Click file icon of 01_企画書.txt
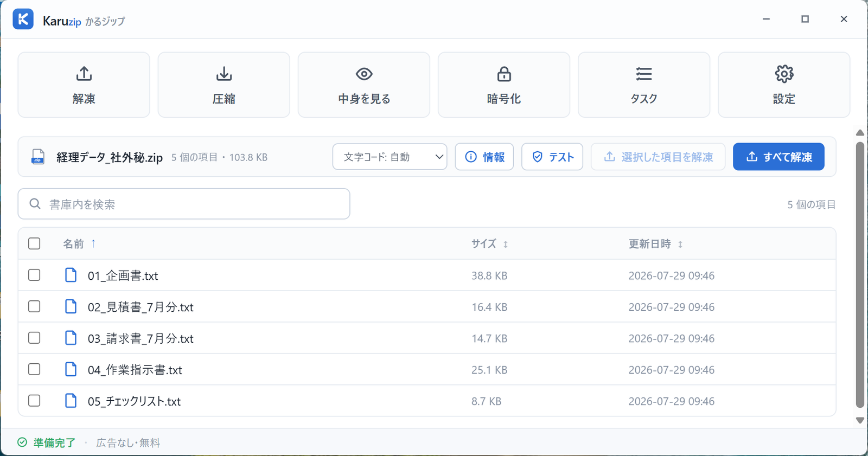This screenshot has height=456, width=868. coord(71,275)
